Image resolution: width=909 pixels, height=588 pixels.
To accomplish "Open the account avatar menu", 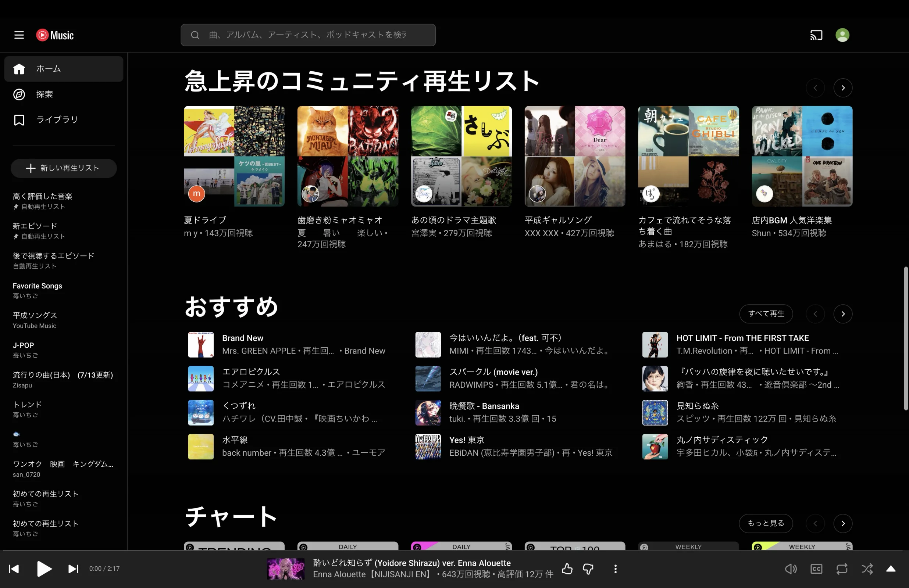I will pos(842,35).
